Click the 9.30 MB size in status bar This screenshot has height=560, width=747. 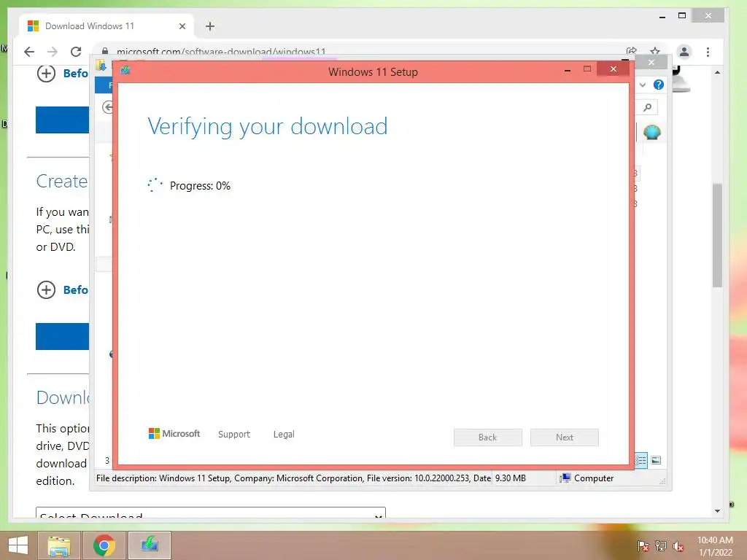(x=510, y=478)
